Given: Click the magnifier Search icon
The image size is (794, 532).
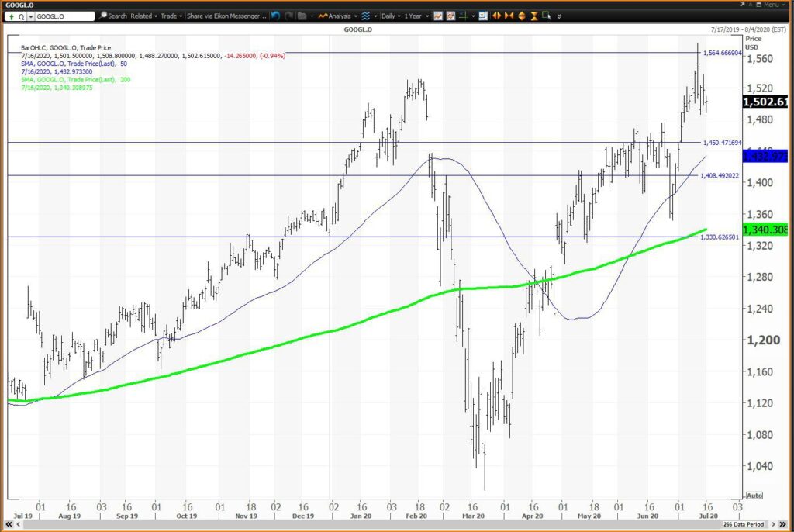Looking at the screenshot, I should (103, 16).
